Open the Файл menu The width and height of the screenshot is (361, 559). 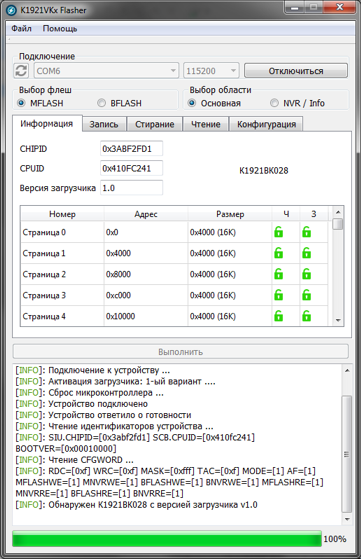point(21,28)
